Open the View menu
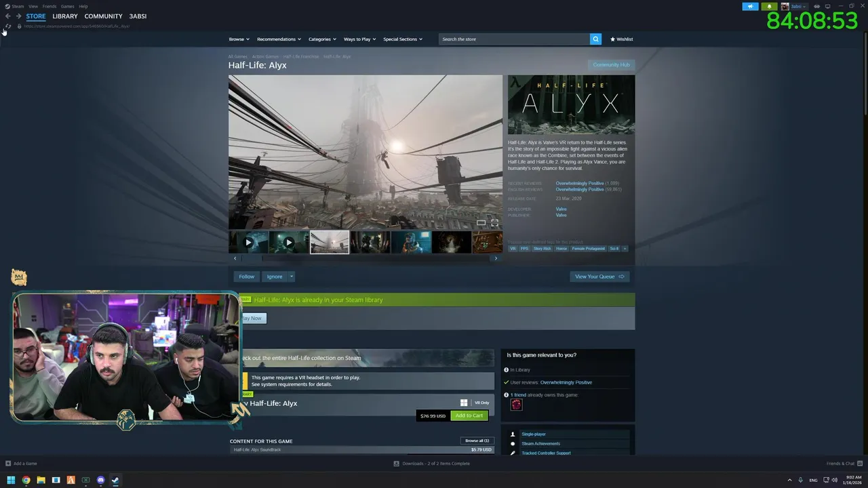The image size is (868, 488). (x=33, y=6)
